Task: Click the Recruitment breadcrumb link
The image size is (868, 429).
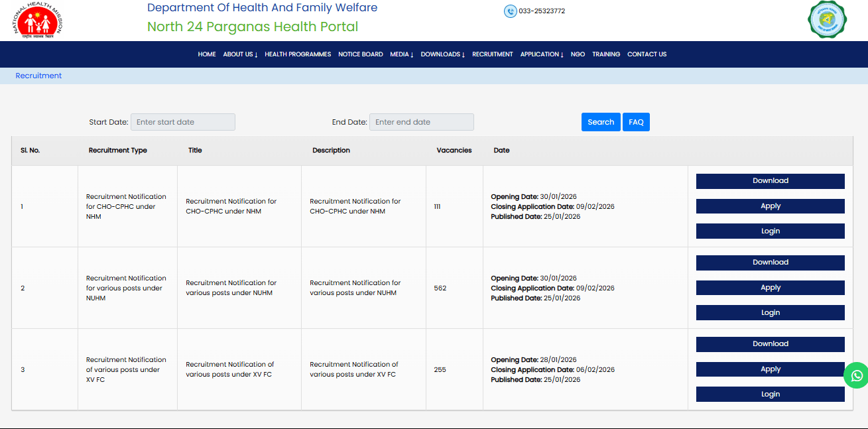Action: 38,76
